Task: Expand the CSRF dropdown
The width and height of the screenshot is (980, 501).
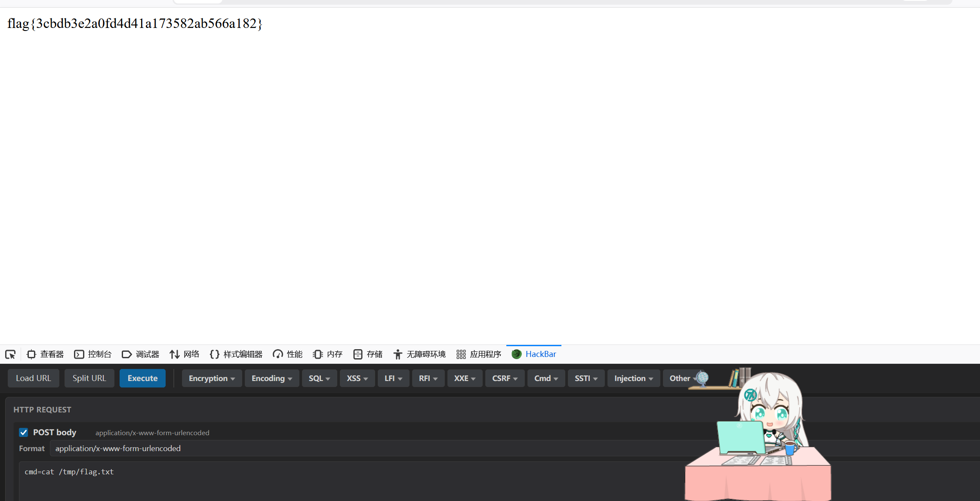Action: (x=505, y=378)
